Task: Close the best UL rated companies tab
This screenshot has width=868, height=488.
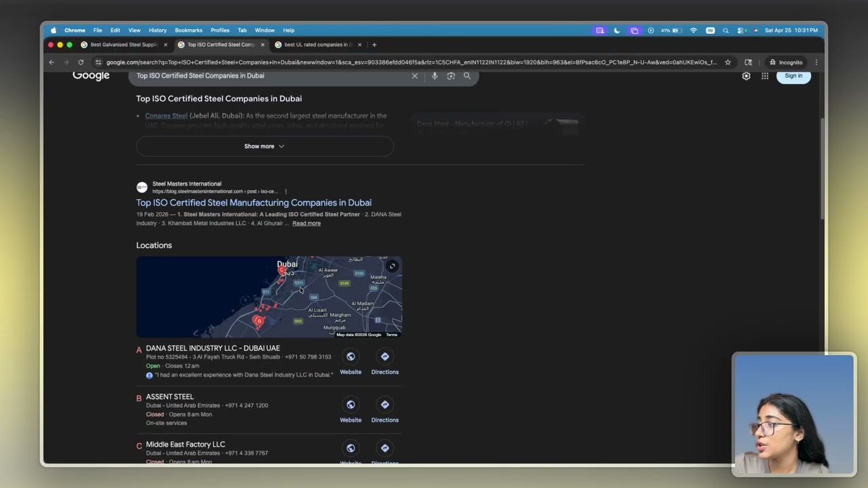Action: click(359, 45)
